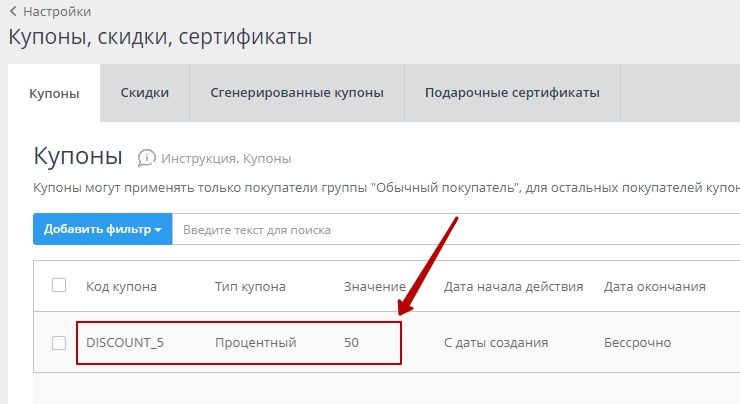This screenshot has height=404, width=740.
Task: Click the info icon near Инструкция
Action: pos(147,158)
